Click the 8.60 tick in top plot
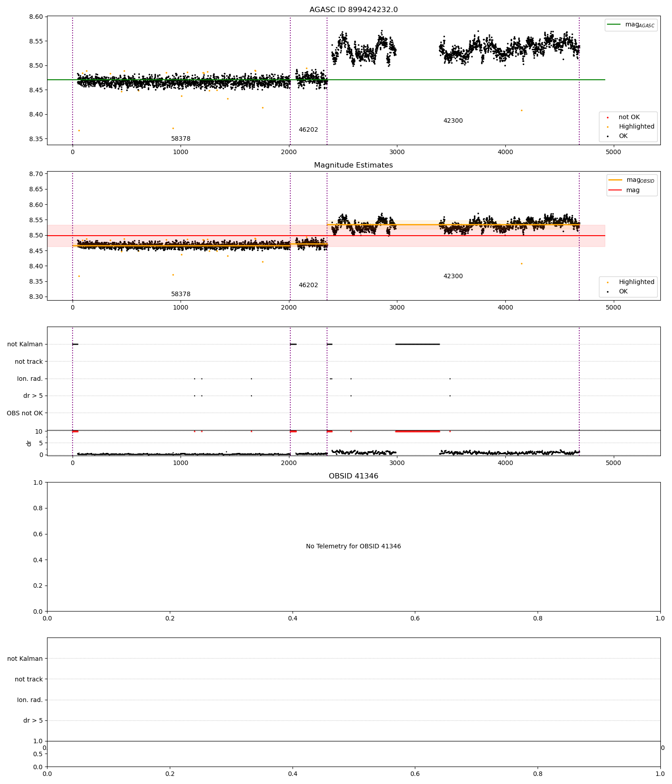This screenshot has height=784, width=672. (36, 17)
